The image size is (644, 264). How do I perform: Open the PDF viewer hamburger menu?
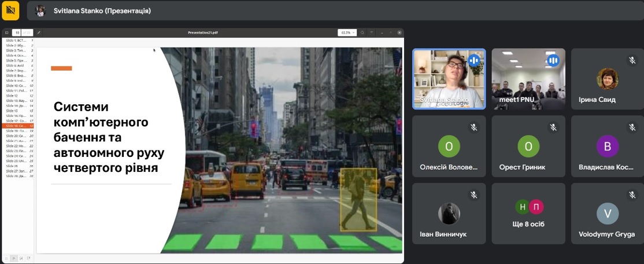coord(372,32)
